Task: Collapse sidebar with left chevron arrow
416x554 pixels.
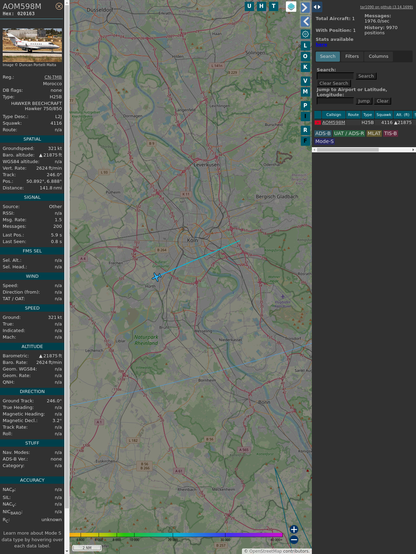Action: pyautogui.click(x=305, y=22)
